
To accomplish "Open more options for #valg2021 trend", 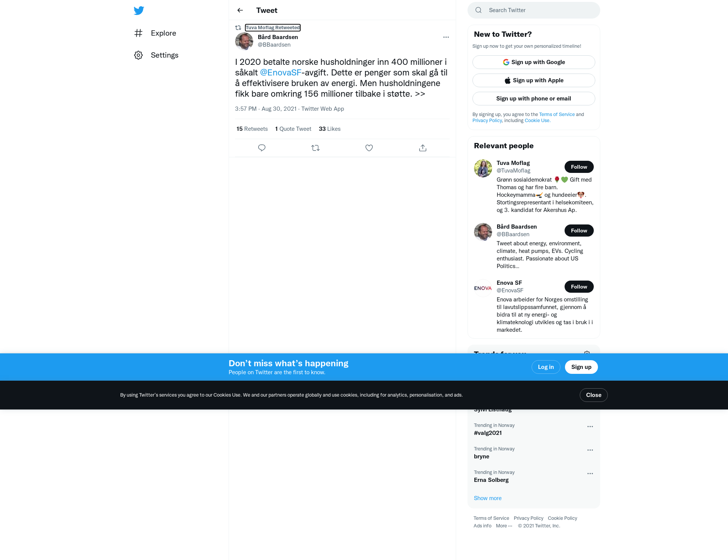I will (590, 427).
